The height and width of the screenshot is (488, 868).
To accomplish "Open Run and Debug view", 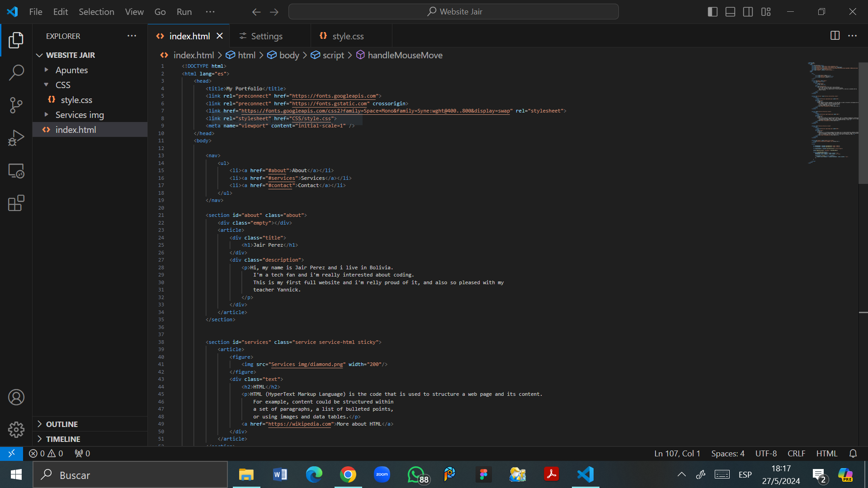I will coord(16,138).
